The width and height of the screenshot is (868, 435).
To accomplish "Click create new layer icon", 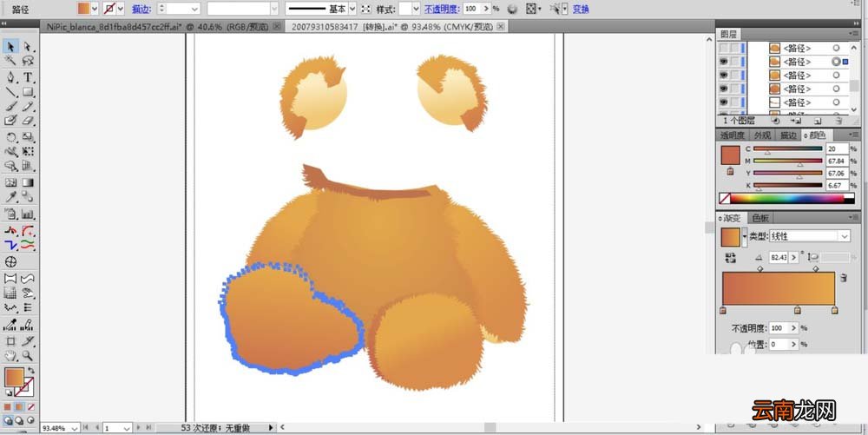I will (817, 120).
